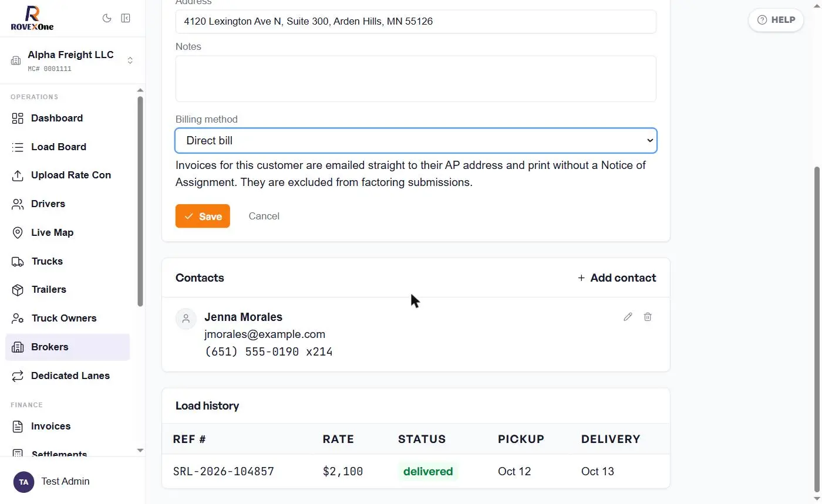Add a new contact
822x504 pixels.
click(616, 278)
